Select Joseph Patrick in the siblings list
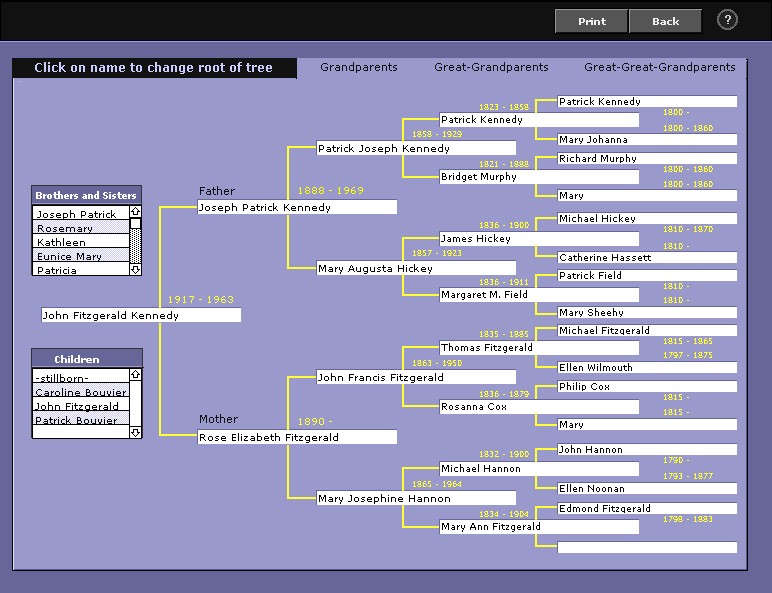This screenshot has width=772, height=593. click(x=81, y=213)
